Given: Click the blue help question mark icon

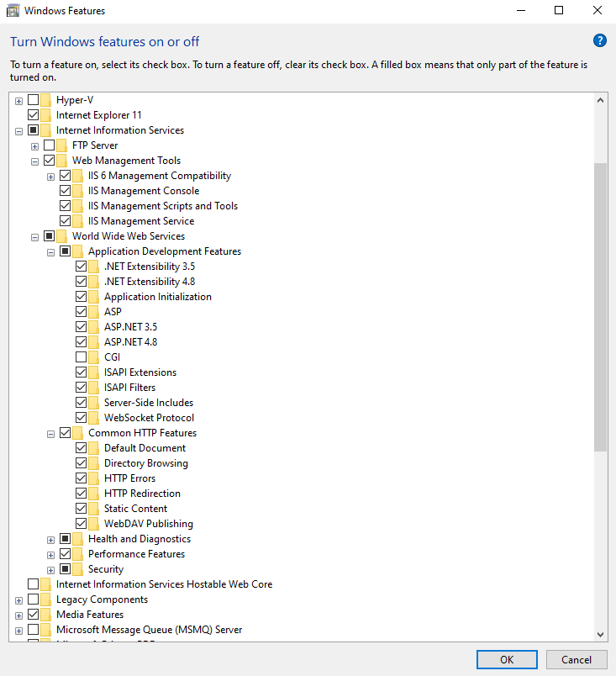Looking at the screenshot, I should 600,41.
